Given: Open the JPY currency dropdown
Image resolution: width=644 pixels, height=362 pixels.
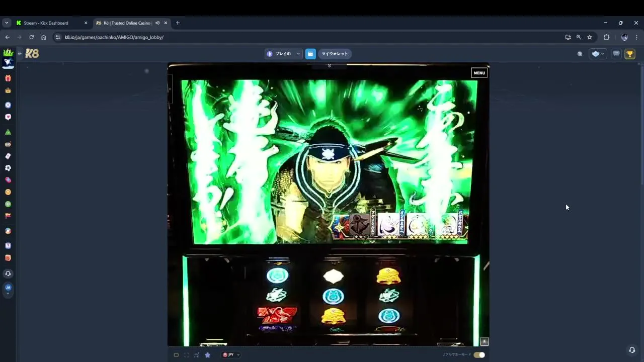Looking at the screenshot, I should pos(231,355).
